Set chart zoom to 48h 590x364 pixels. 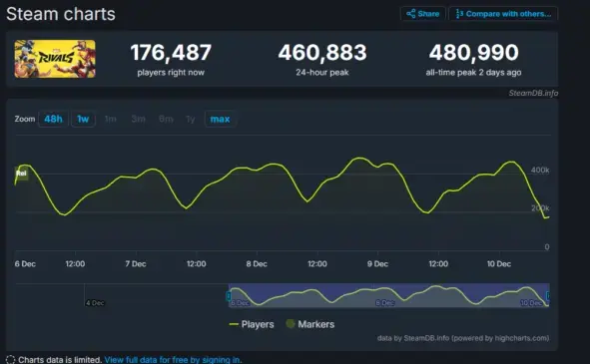point(53,120)
